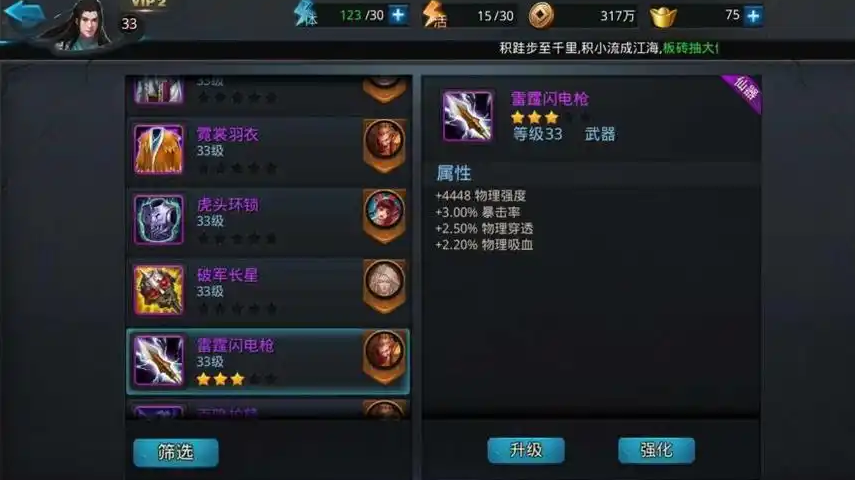855x480 pixels.
Task: Tap the copper coin currency icon
Action: tap(541, 15)
